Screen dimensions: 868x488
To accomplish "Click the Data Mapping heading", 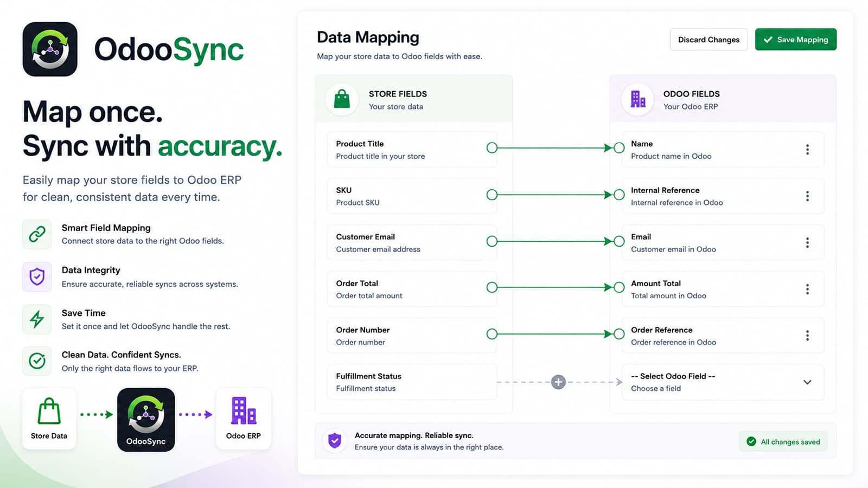I will [368, 37].
